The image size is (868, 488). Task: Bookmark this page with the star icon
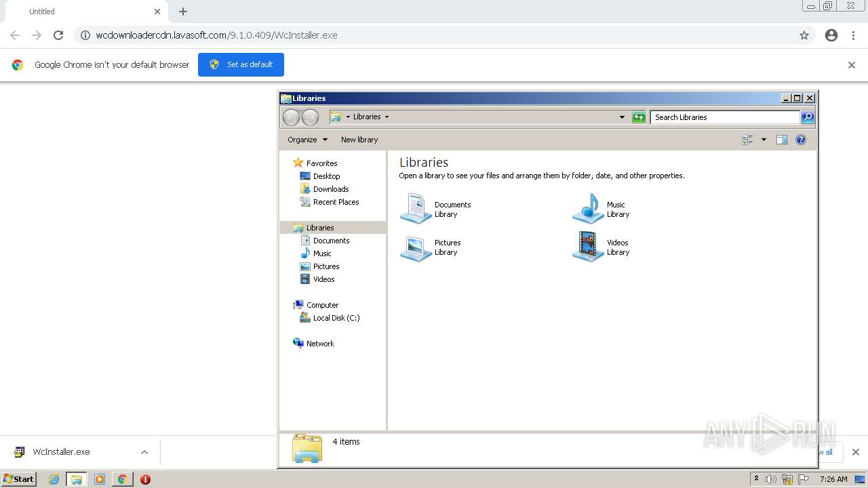click(x=804, y=35)
